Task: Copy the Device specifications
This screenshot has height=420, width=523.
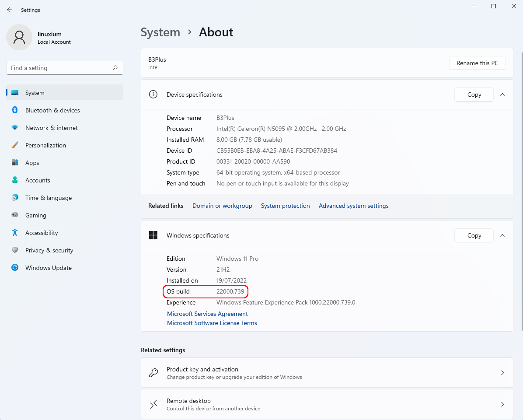Action: click(x=474, y=94)
